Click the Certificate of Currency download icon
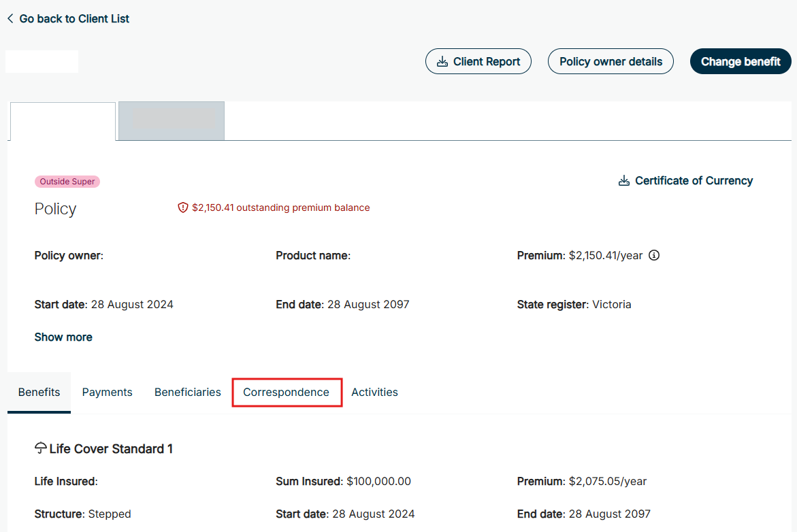The height and width of the screenshot is (532, 797). pyautogui.click(x=623, y=181)
